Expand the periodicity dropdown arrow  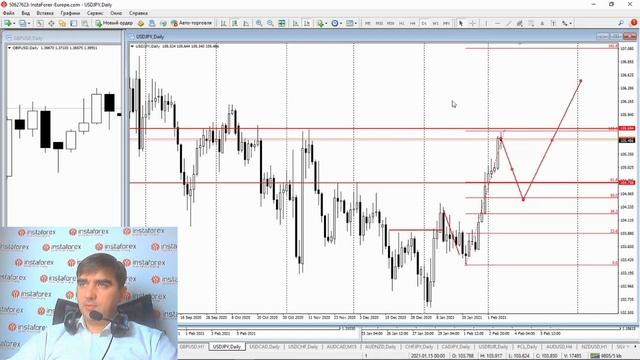pyautogui.click(x=341, y=23)
